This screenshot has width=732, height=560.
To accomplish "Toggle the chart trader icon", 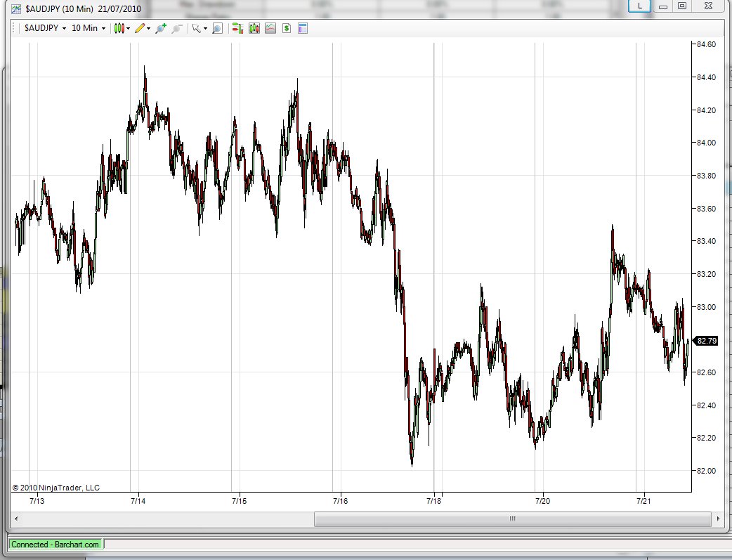I will [x=237, y=29].
